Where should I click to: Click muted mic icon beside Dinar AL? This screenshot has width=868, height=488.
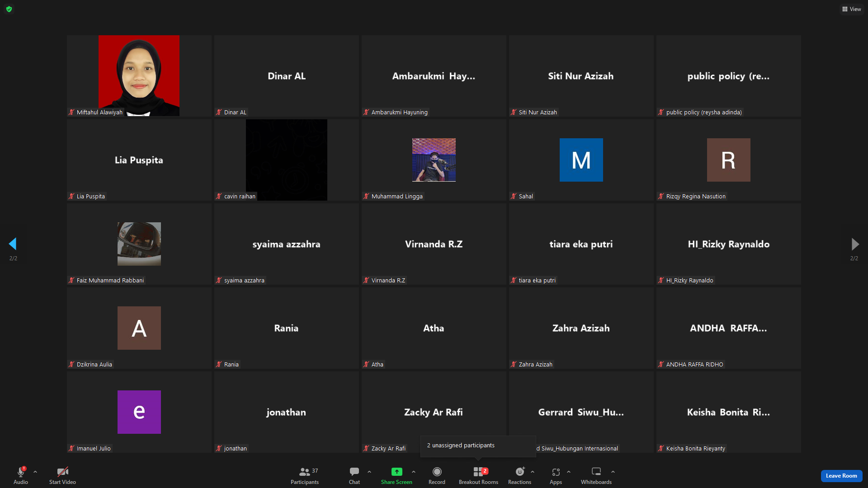(x=219, y=112)
